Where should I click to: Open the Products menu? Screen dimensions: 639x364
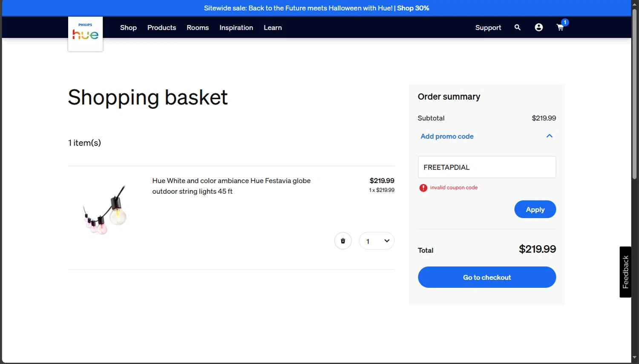pyautogui.click(x=161, y=28)
